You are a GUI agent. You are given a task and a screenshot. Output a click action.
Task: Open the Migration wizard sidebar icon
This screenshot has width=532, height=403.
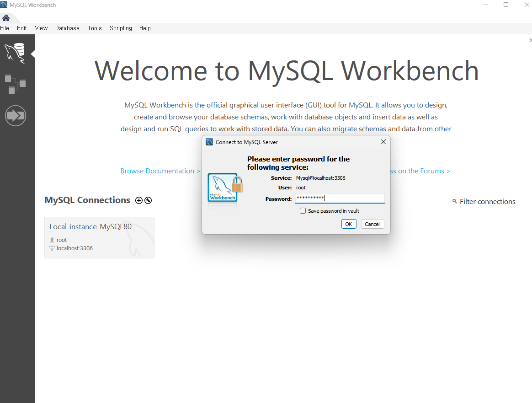click(x=15, y=116)
